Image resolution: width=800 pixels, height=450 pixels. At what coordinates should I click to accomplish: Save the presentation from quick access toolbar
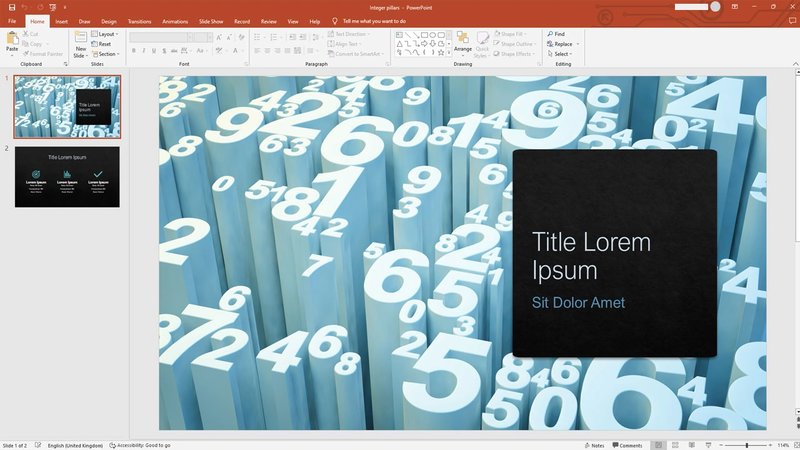12,7
